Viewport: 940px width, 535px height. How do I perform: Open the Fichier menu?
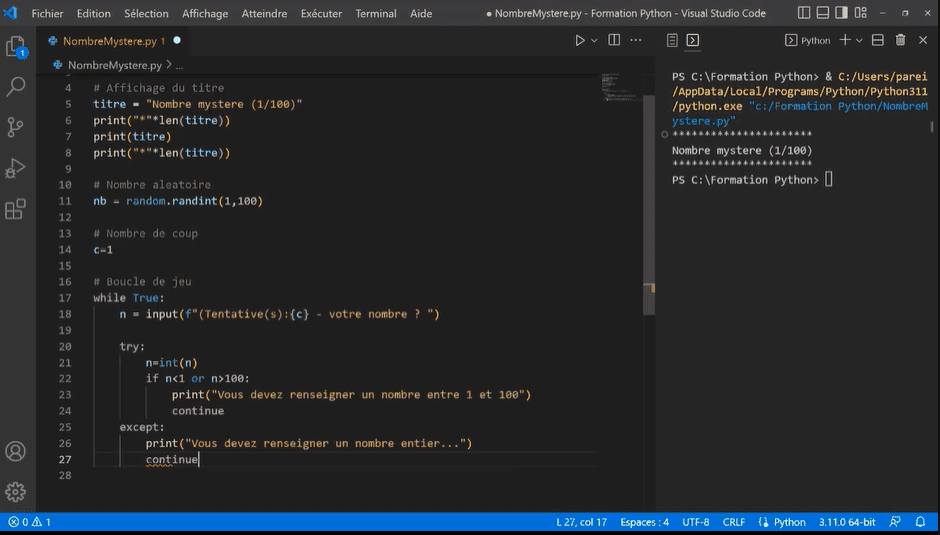tap(47, 13)
